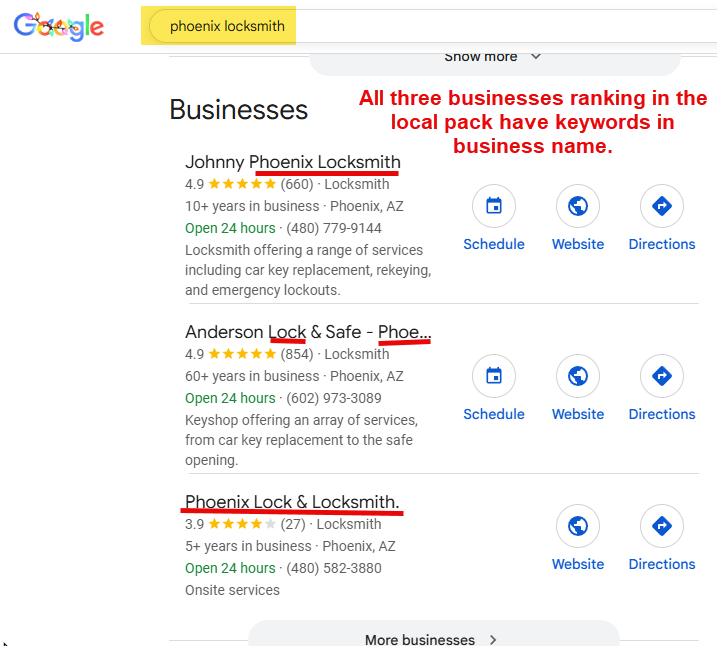Get Directions to Anderson Lock & Safe
The image size is (717, 646).
[661, 377]
